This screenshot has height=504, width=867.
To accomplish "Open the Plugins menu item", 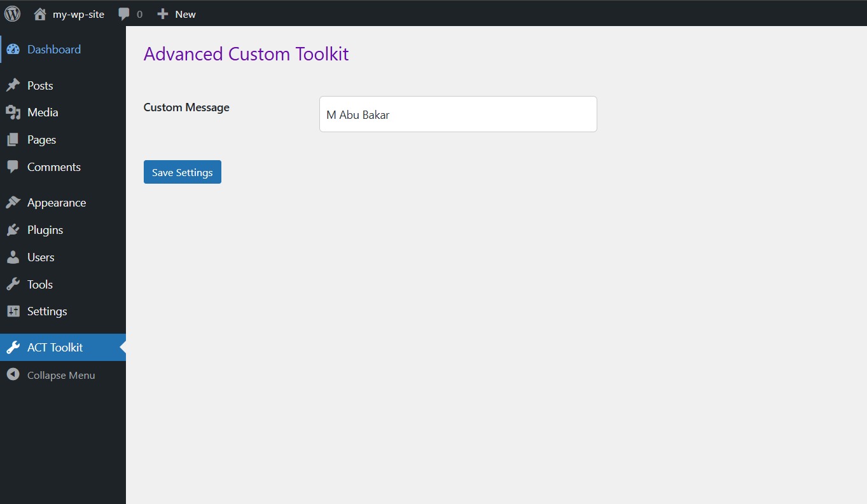I will tap(45, 230).
